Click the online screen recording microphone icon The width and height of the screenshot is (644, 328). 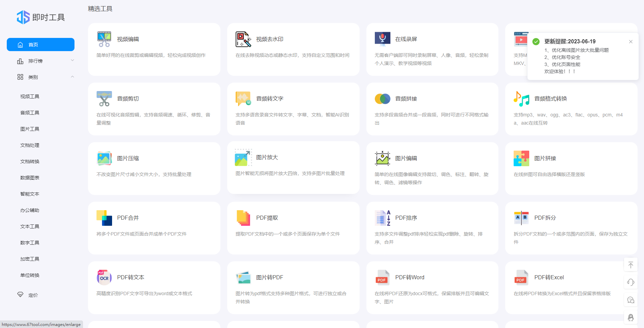click(x=382, y=39)
